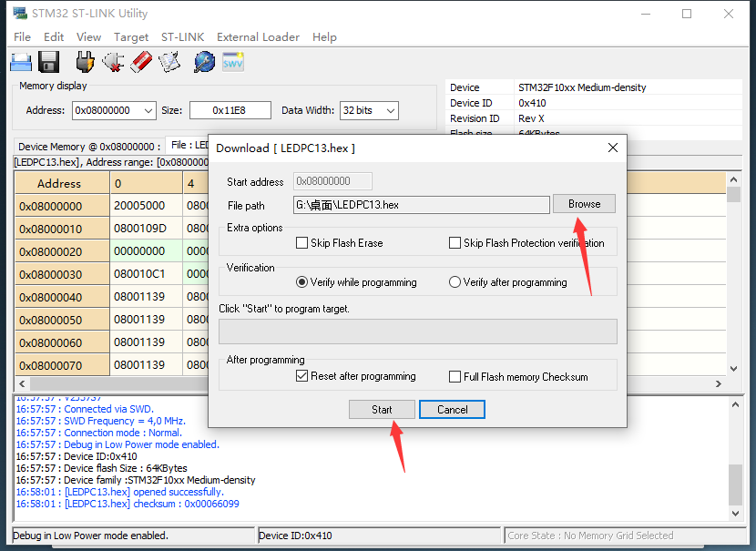Select address row 0x08000070
This screenshot has height=551, width=756.
pos(62,365)
